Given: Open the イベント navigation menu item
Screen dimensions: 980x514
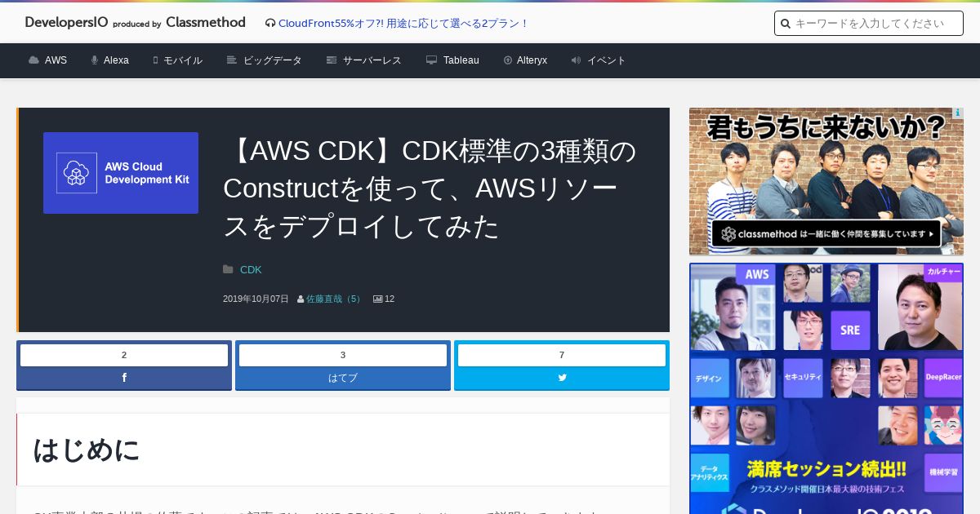Looking at the screenshot, I should pyautogui.click(x=607, y=60).
